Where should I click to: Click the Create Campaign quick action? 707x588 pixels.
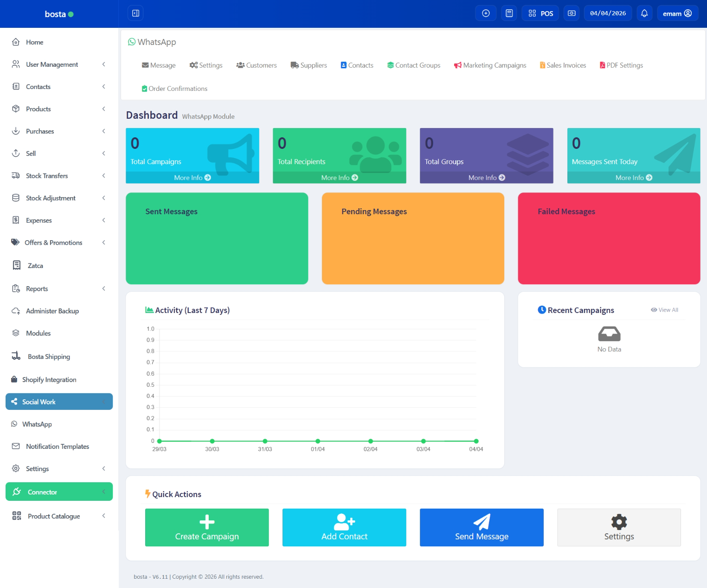tap(207, 527)
